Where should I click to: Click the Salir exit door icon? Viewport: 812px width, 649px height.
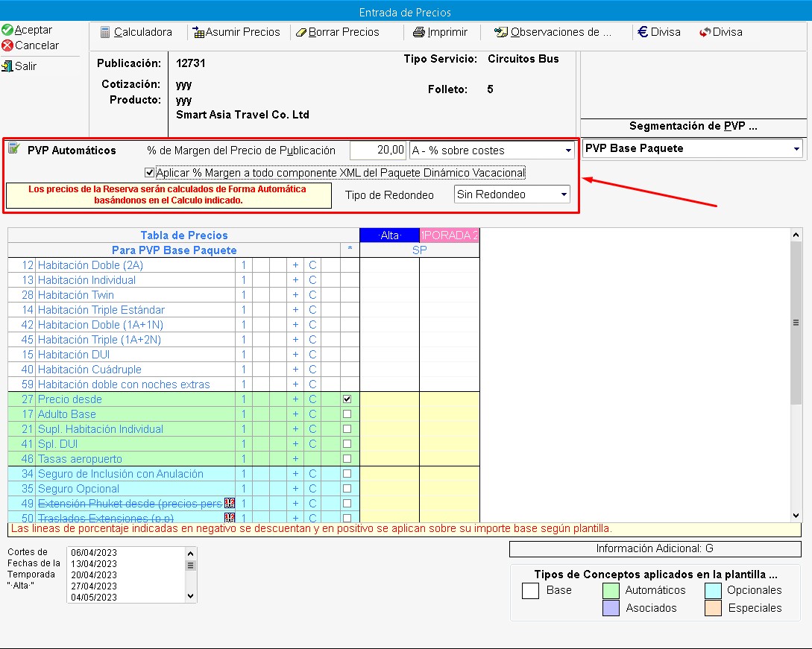(7, 66)
